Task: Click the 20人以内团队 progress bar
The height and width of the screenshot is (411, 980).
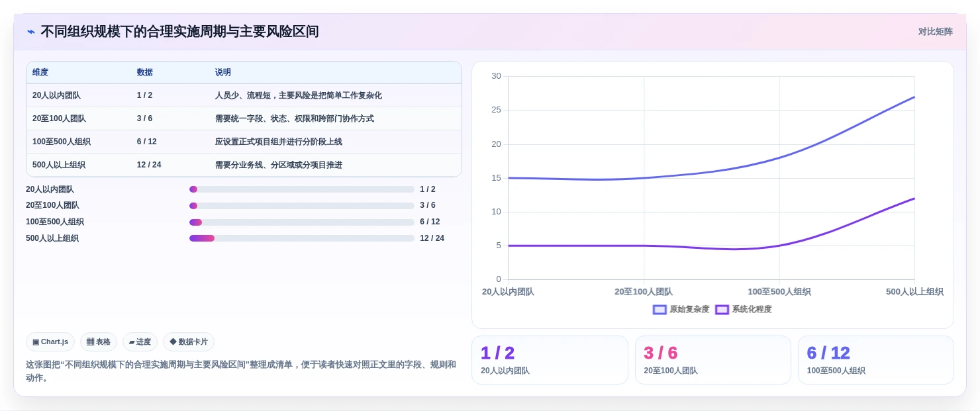Action: (x=302, y=189)
